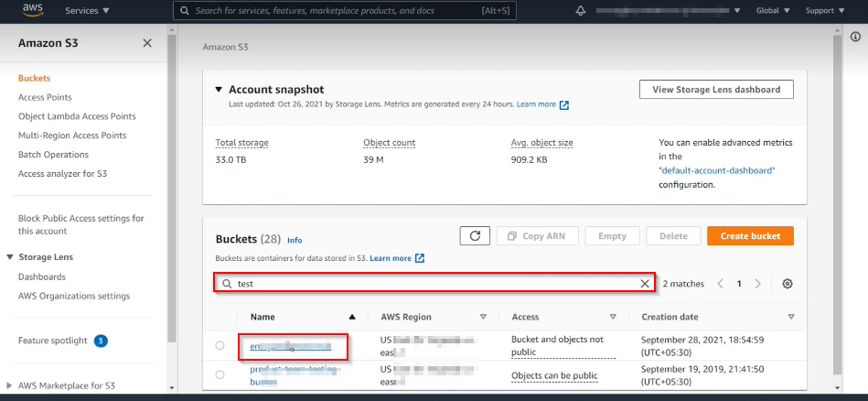
Task: Open Object Lambda Access Points
Action: tap(77, 116)
